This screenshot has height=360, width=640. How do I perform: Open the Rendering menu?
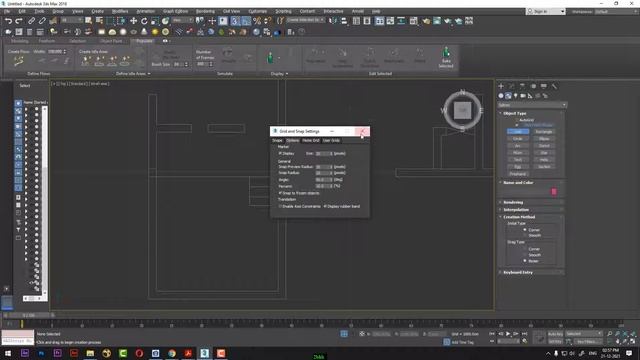click(205, 11)
